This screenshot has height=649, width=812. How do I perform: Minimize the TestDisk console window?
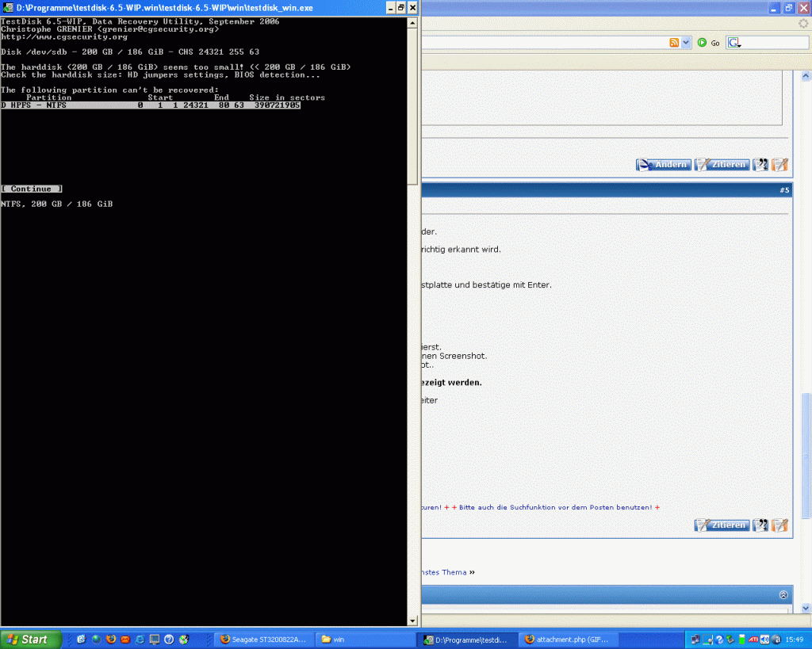(390, 8)
